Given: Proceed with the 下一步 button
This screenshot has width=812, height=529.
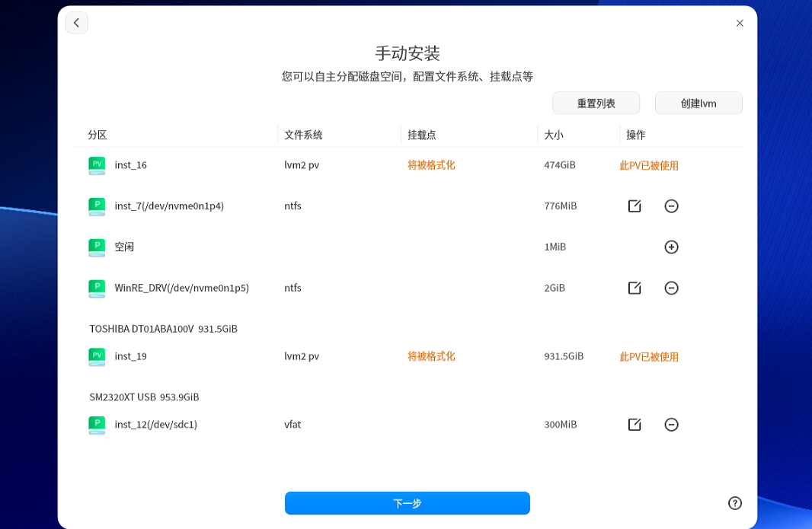Looking at the screenshot, I should click(408, 503).
